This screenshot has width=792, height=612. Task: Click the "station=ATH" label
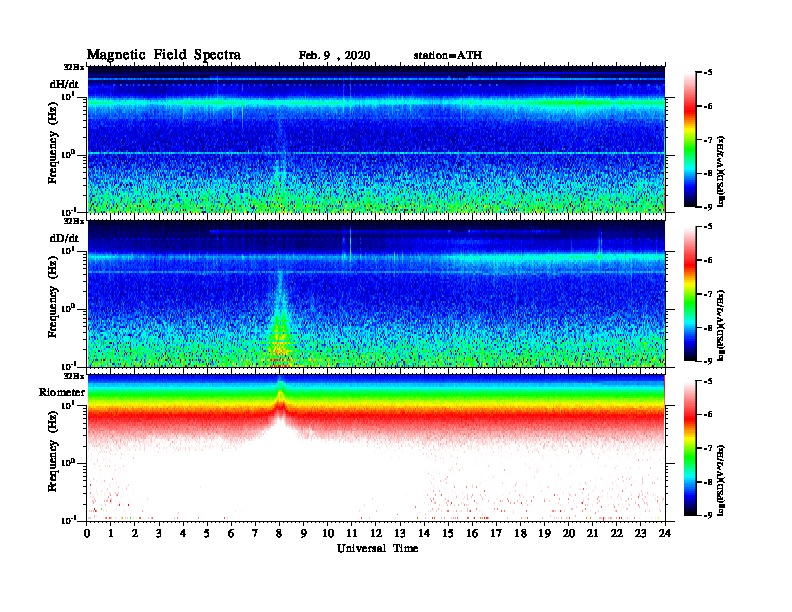(448, 55)
